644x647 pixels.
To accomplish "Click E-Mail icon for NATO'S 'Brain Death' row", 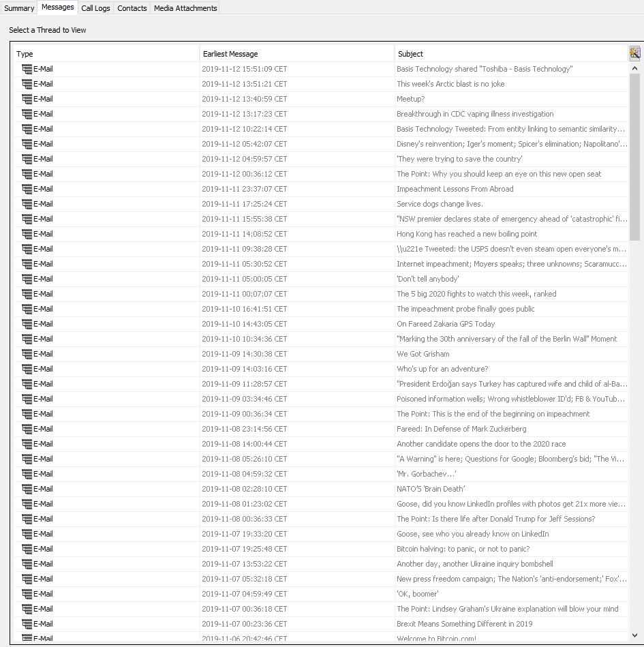I will point(27,489).
